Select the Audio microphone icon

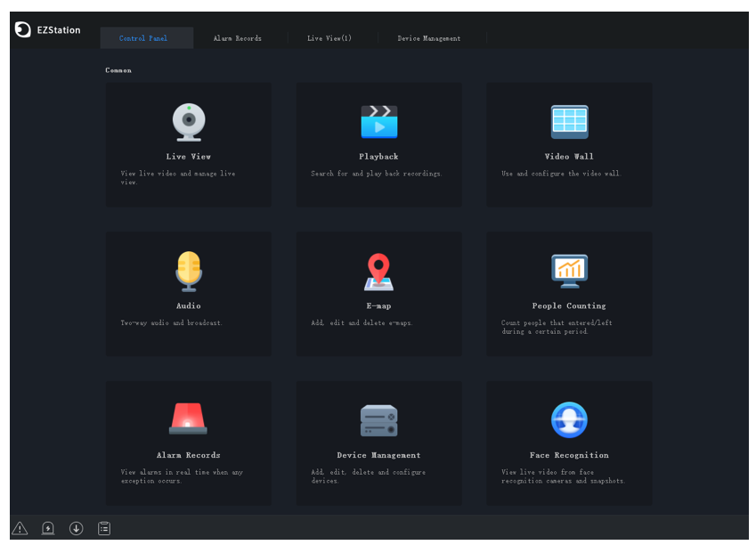point(189,271)
